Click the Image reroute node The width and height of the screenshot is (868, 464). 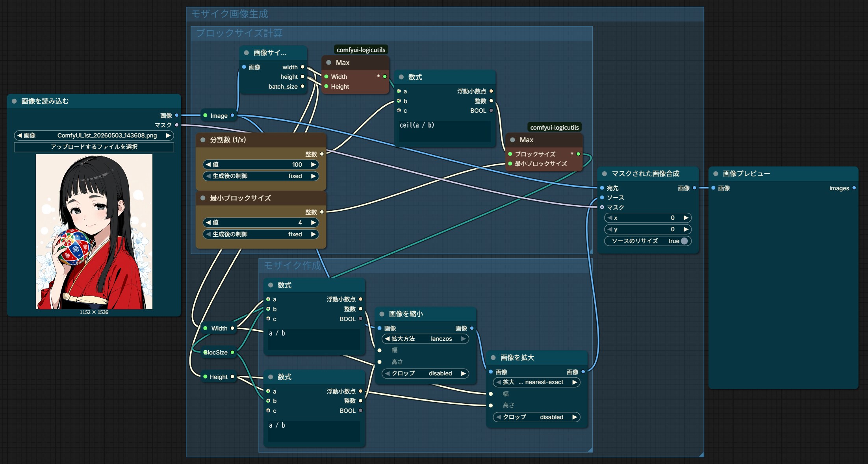[x=219, y=116]
